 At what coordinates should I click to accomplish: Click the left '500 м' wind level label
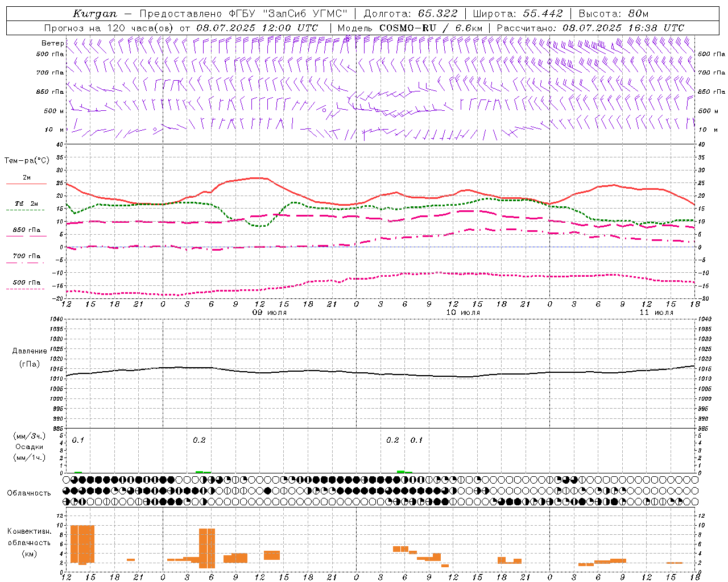click(x=53, y=111)
